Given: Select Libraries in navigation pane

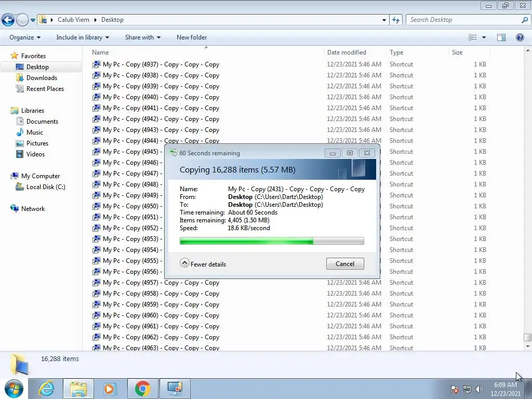Looking at the screenshot, I should (33, 110).
